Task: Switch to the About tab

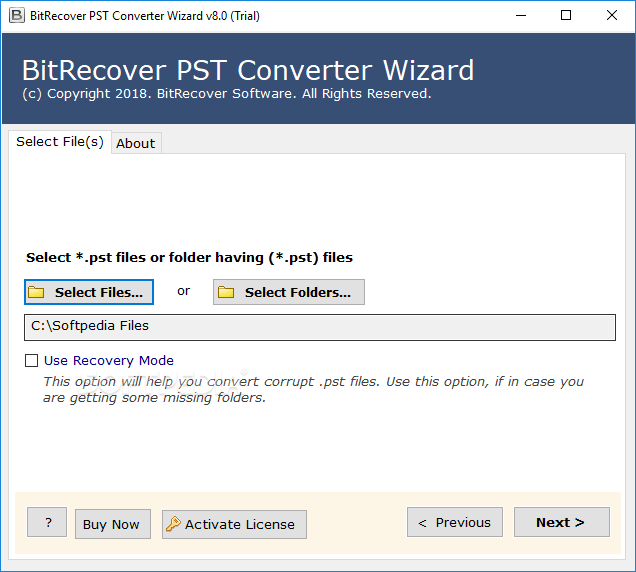Action: pyautogui.click(x=136, y=143)
